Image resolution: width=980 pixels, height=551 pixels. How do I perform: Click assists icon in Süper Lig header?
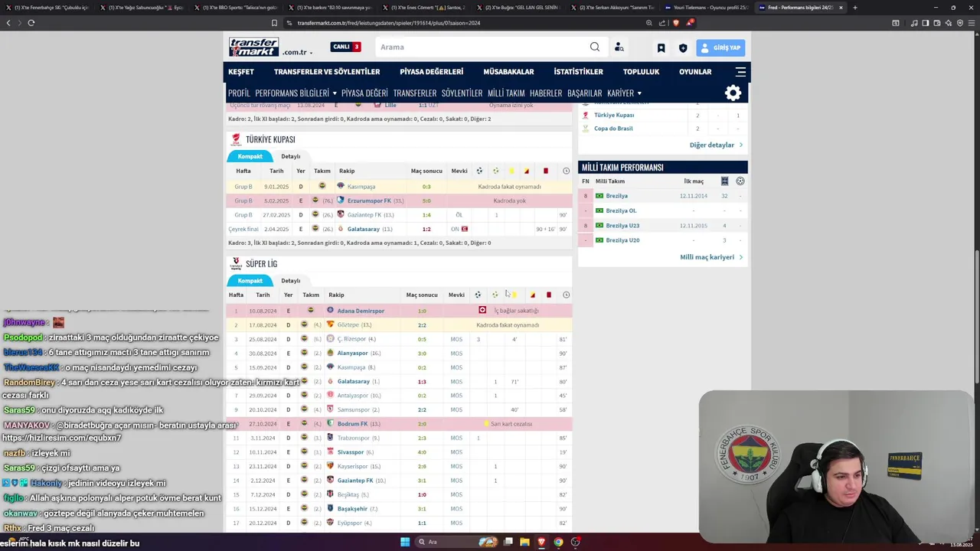495,295
